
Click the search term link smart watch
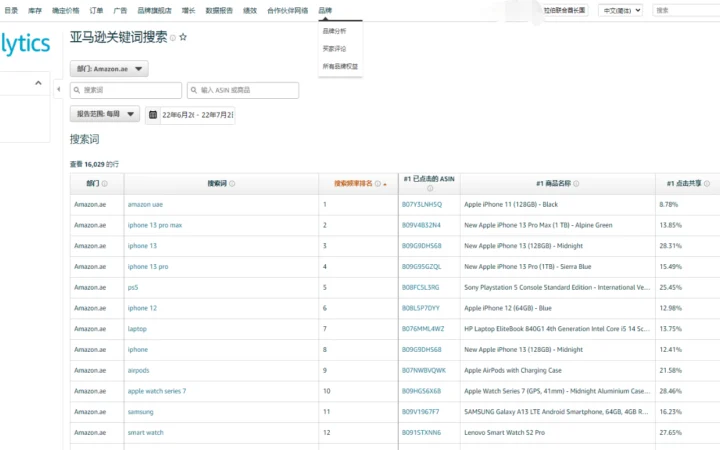coord(146,433)
